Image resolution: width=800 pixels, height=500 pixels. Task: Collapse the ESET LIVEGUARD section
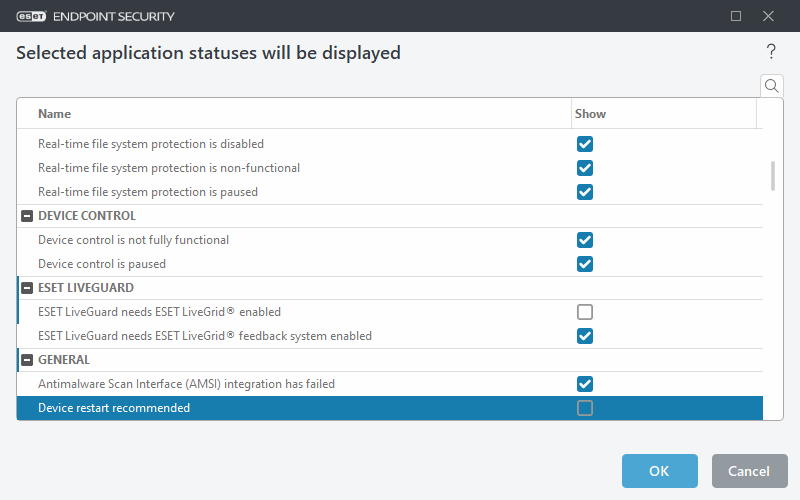point(27,288)
